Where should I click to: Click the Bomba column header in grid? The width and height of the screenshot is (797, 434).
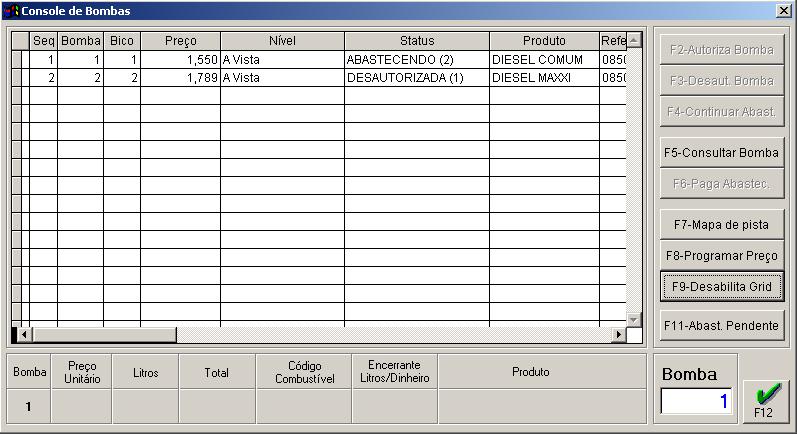pyautogui.click(x=81, y=41)
